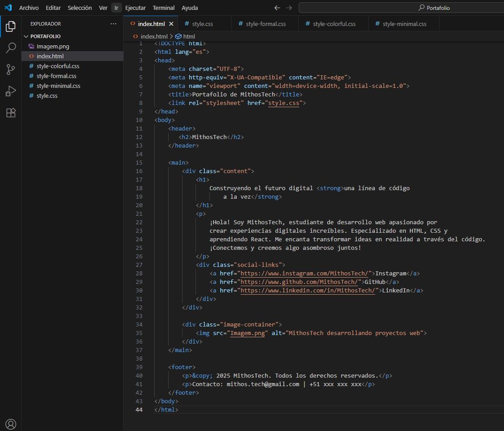
Task: Click the Portafolio command center search box
Action: pos(401,8)
